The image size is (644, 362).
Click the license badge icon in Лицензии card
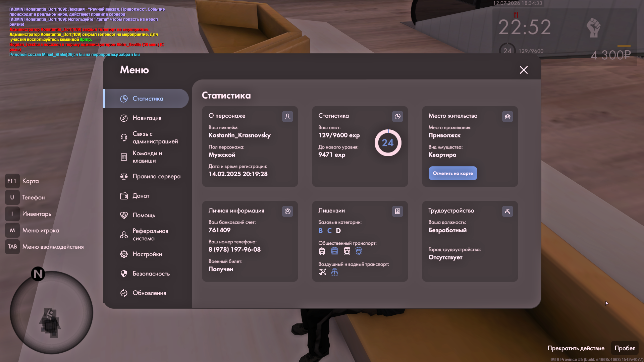point(397,211)
